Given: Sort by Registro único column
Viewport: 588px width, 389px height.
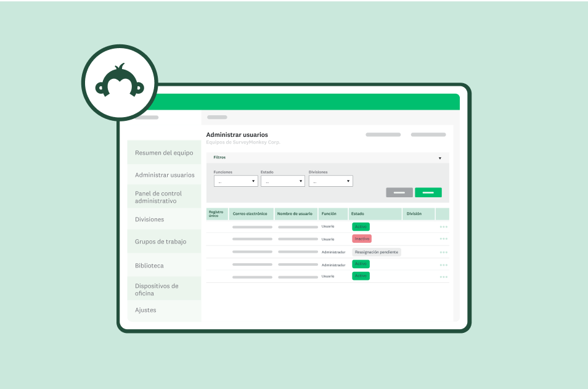Looking at the screenshot, I should click(x=217, y=214).
